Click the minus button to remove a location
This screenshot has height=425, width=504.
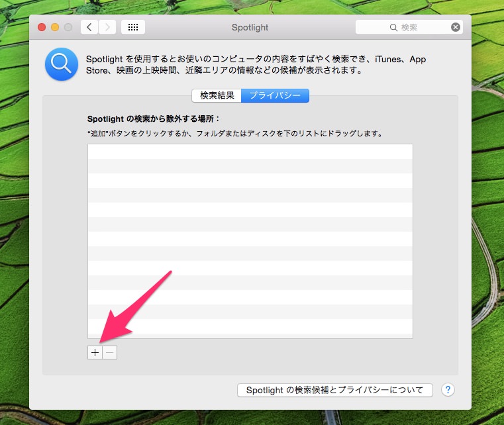(109, 352)
